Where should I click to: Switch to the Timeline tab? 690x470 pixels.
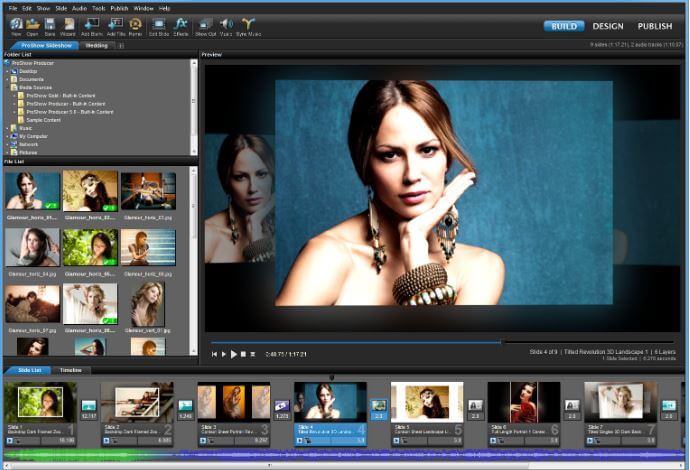point(71,371)
